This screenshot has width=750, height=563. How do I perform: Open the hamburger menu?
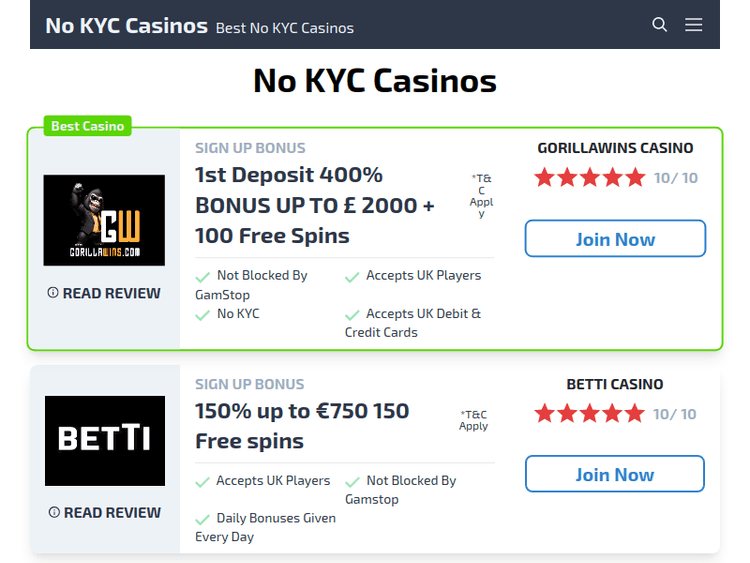(694, 25)
